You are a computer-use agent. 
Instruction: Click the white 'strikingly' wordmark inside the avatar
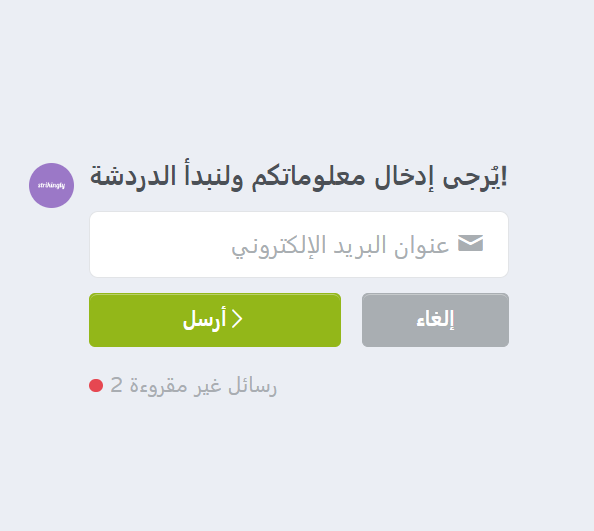[52, 186]
